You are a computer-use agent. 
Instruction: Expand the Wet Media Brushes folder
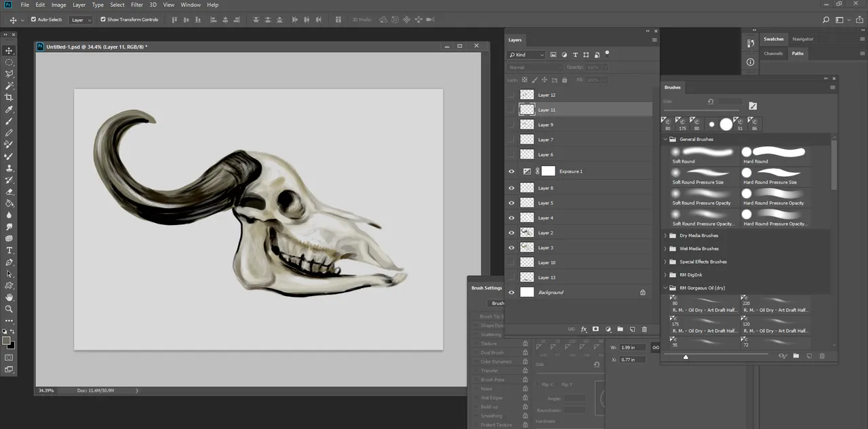pyautogui.click(x=666, y=249)
